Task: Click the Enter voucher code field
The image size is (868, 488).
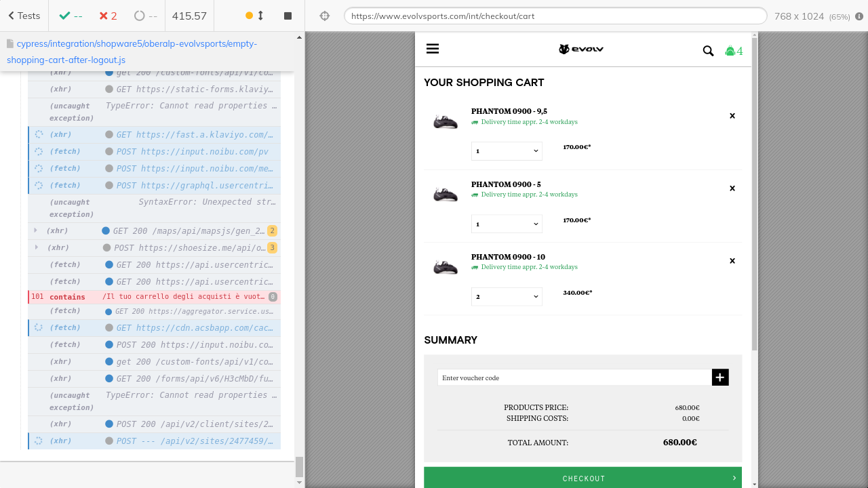Action: click(x=574, y=378)
